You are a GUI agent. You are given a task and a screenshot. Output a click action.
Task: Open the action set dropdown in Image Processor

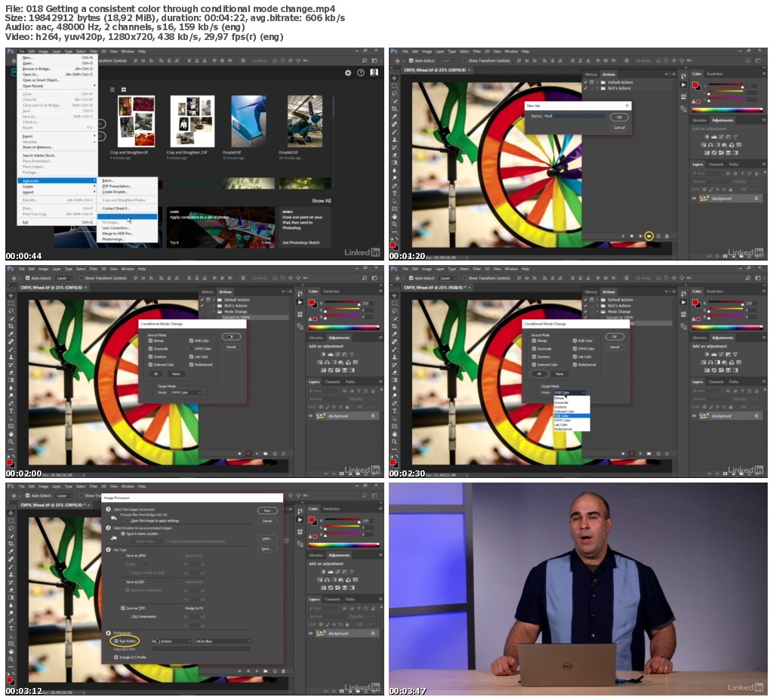pos(171,641)
